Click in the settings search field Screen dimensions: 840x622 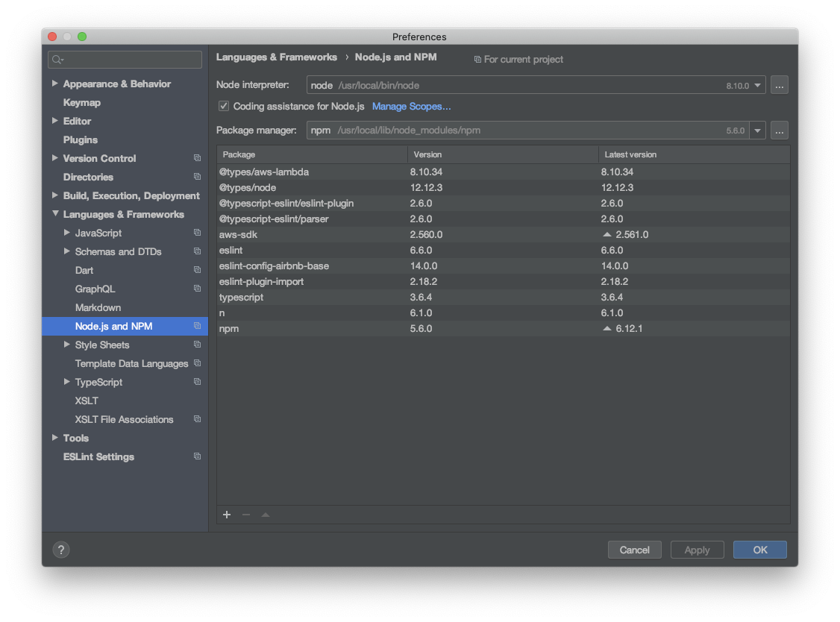[125, 60]
